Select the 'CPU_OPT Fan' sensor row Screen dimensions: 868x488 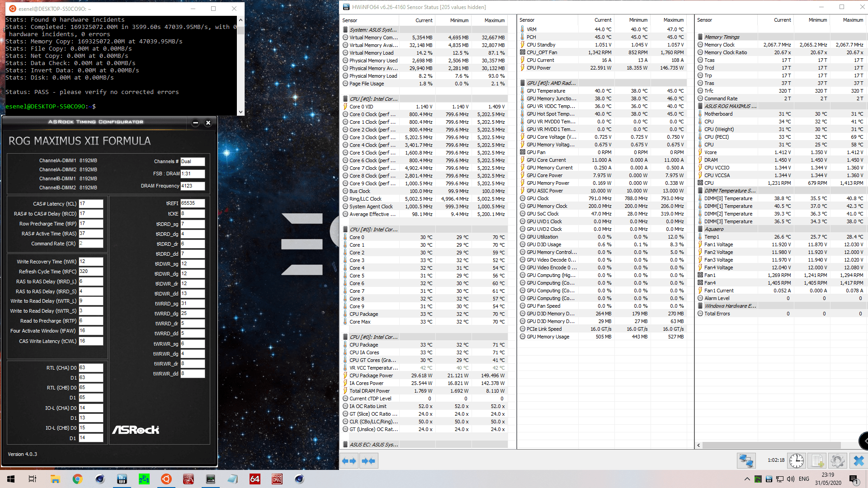pyautogui.click(x=602, y=52)
